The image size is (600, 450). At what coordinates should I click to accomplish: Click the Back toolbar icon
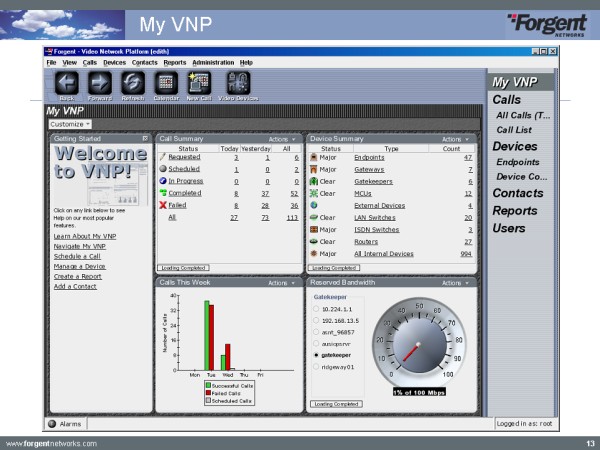pyautogui.click(x=66, y=83)
